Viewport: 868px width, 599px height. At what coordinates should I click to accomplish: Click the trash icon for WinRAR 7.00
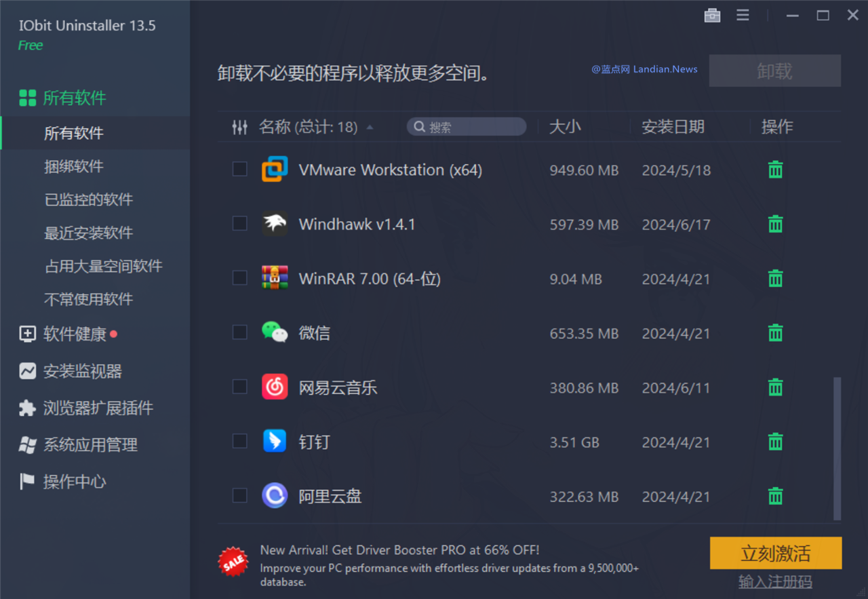tap(775, 278)
